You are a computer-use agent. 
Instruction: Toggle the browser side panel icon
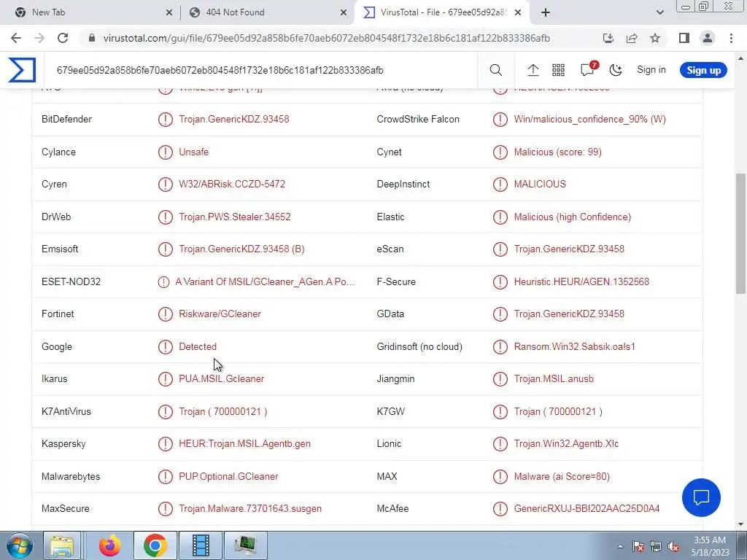(684, 38)
